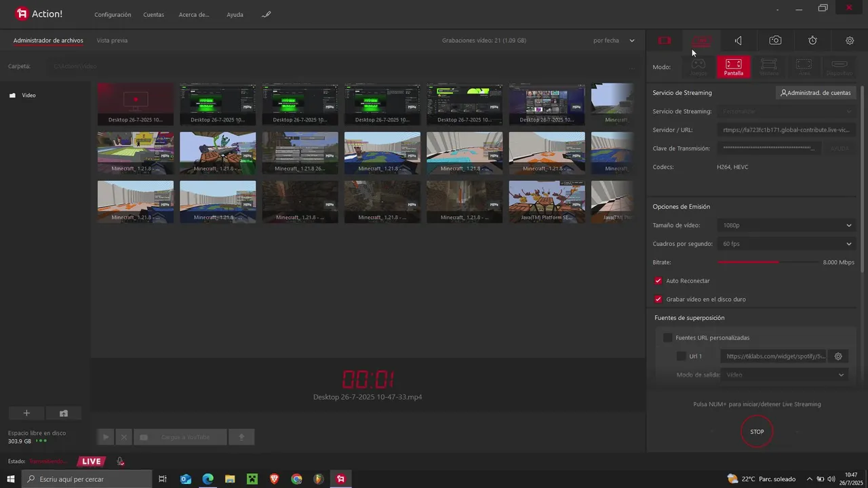Select the first Desktop 26-7-2025 recording thumbnail
Image resolution: width=868 pixels, height=488 pixels.
(x=136, y=104)
